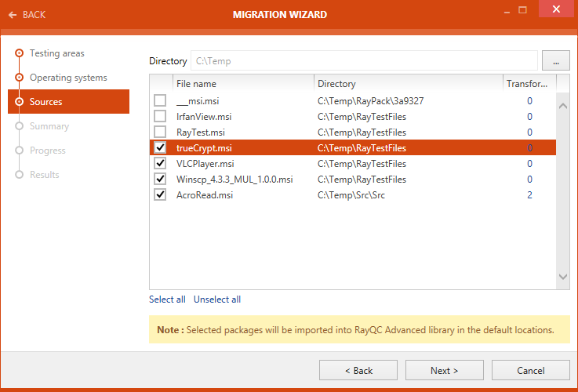Browse for directory with the ... button
578x392 pixels.
pyautogui.click(x=556, y=61)
